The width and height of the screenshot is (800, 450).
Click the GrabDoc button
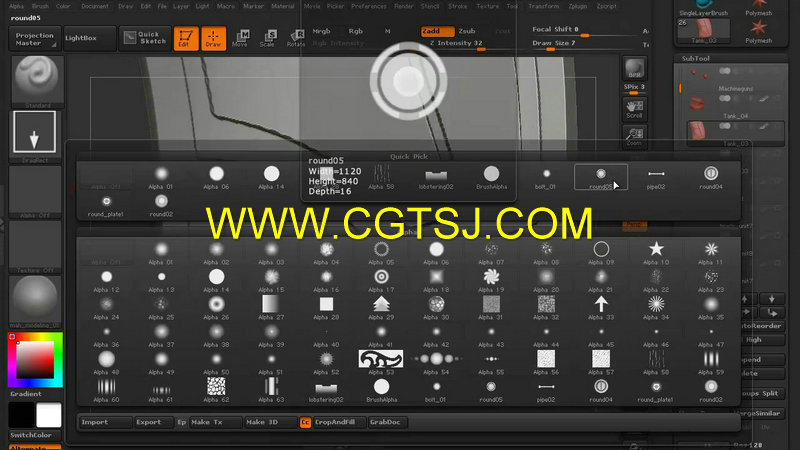pos(386,422)
